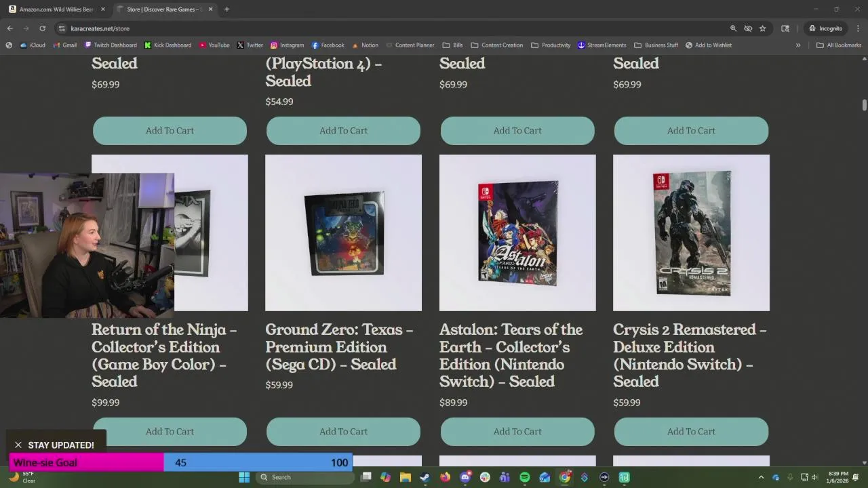Open the Kick Dashboard bookmark
This screenshot has width=868, height=488.
pos(167,45)
